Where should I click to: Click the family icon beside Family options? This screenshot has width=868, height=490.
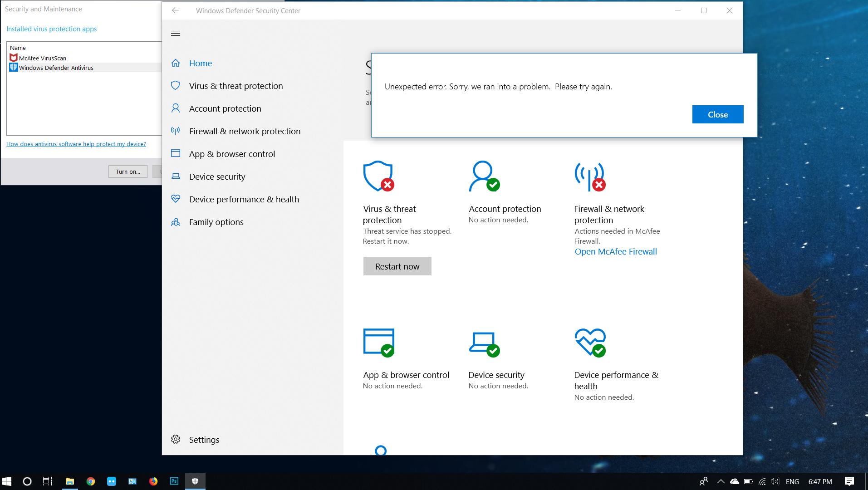pyautogui.click(x=176, y=222)
